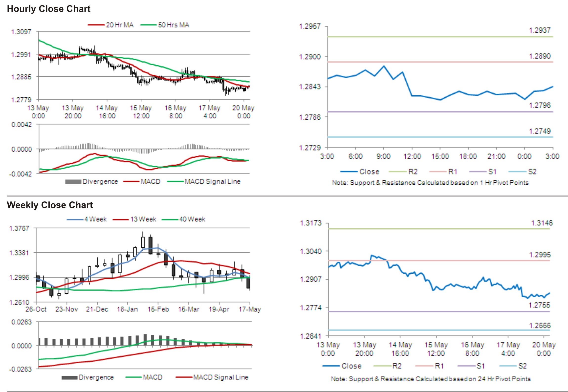Click the S2 legend in the 24 Hr pivot chart

tap(513, 366)
